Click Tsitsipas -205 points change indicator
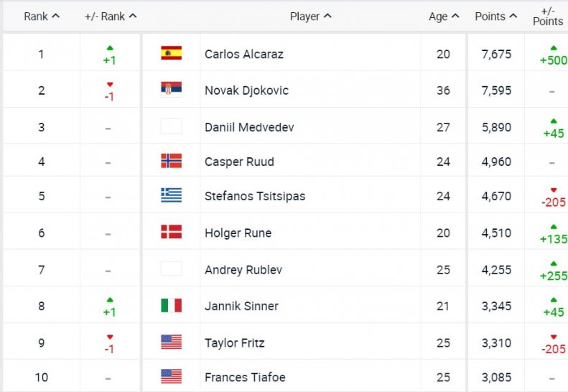This screenshot has width=568, height=392. click(554, 198)
